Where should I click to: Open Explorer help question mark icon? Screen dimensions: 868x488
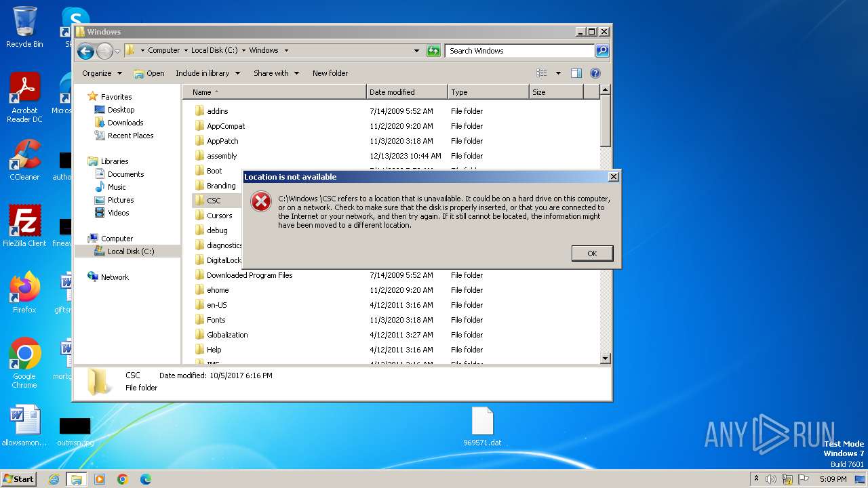[x=595, y=73]
